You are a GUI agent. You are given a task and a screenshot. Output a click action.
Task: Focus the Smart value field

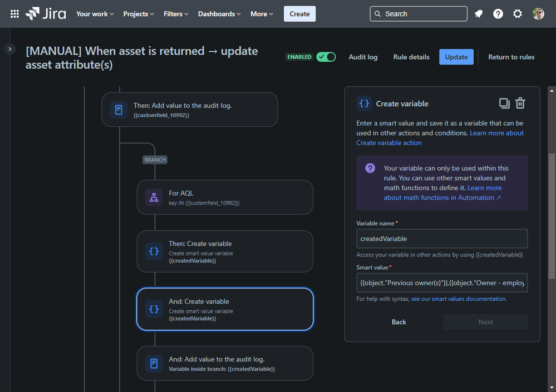[442, 282]
